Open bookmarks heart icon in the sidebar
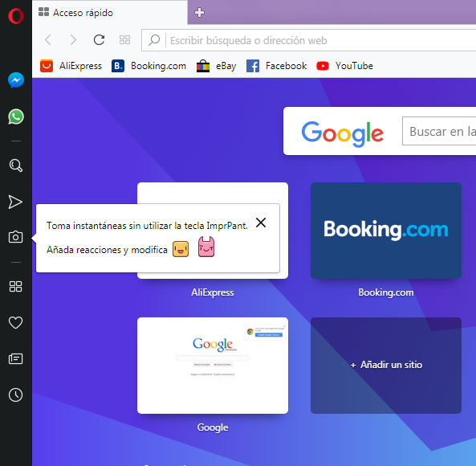 point(15,322)
